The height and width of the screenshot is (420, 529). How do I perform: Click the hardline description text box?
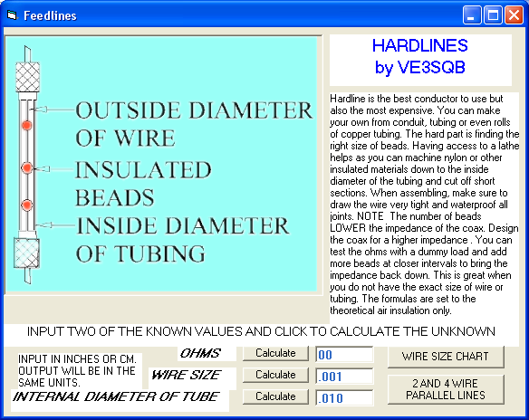pos(425,205)
